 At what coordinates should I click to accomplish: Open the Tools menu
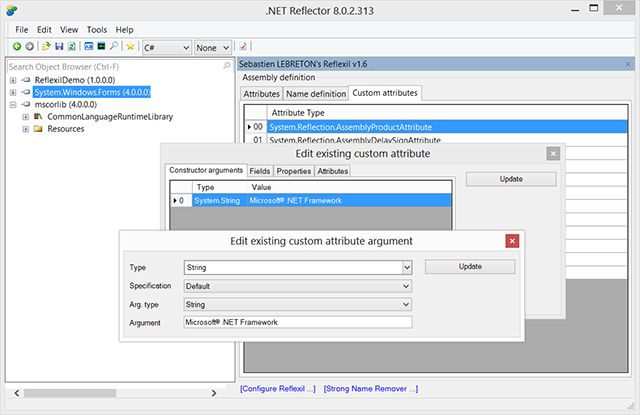coord(97,30)
